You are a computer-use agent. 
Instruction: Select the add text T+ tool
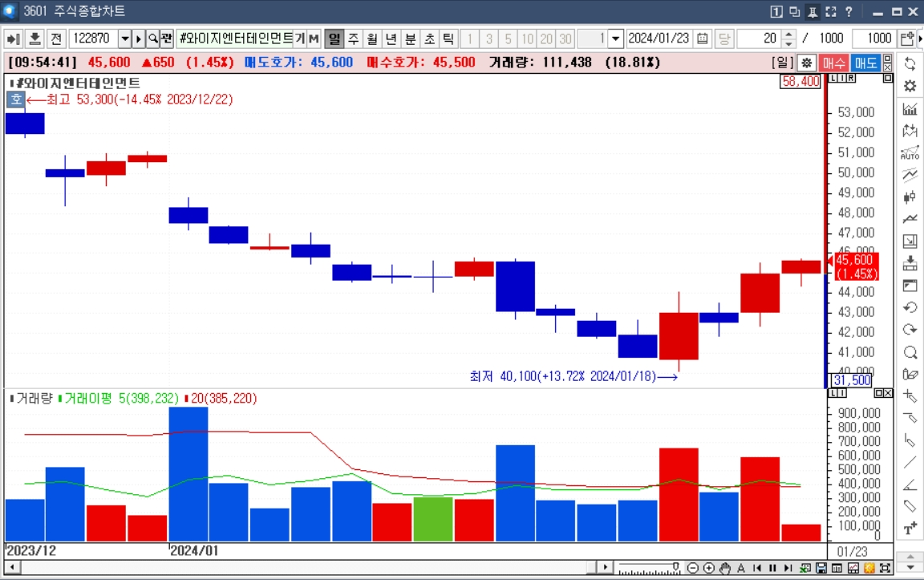click(910, 529)
